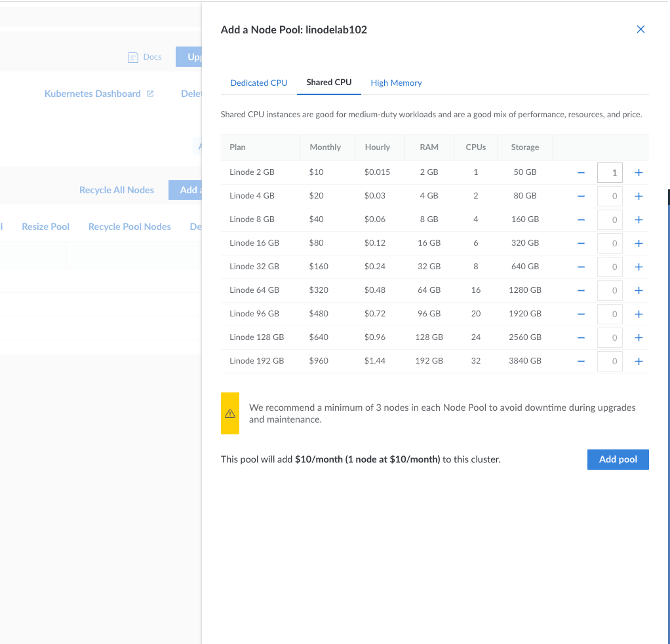Viewport: 670px width, 644px height.
Task: Click plus icon for Linode 16 GB plan
Action: tap(639, 243)
